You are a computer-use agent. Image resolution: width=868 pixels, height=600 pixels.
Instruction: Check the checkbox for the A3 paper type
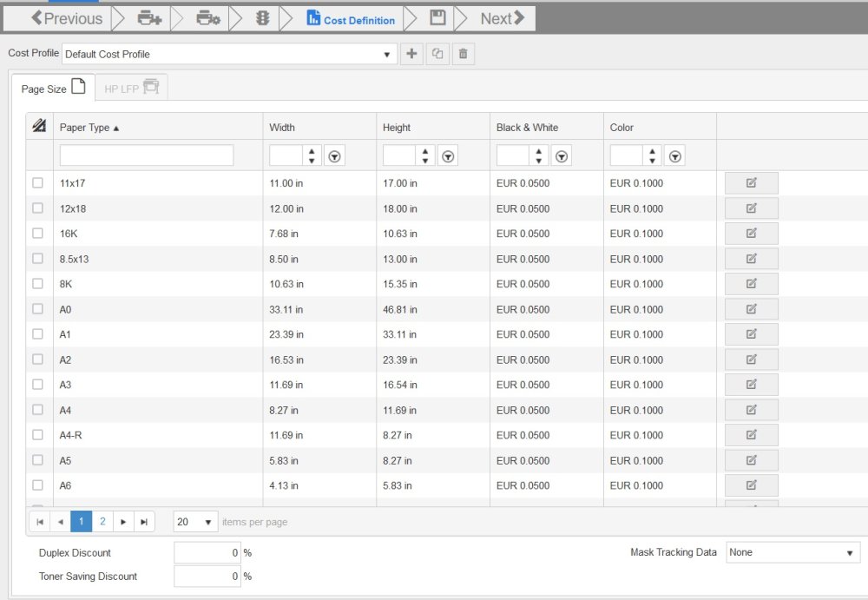(x=36, y=384)
